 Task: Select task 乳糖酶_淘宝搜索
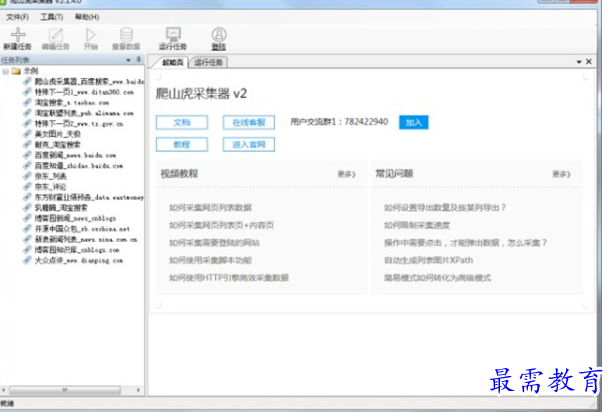61,208
